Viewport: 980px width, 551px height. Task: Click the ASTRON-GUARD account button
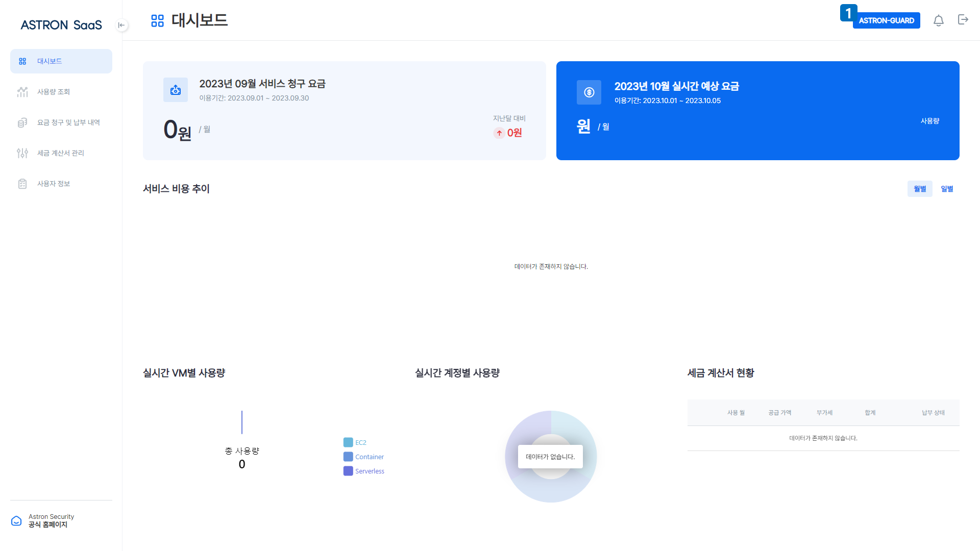coord(886,20)
